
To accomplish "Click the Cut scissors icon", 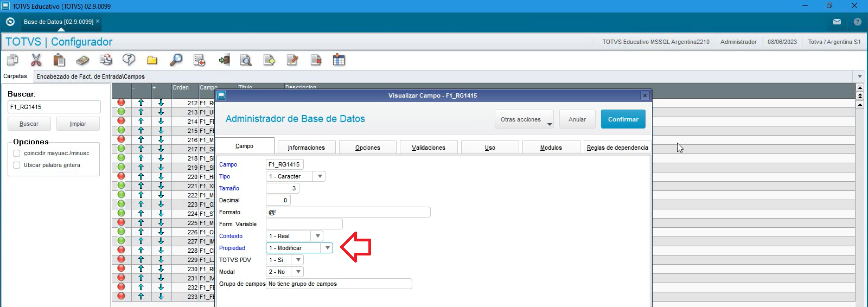I will pos(36,60).
